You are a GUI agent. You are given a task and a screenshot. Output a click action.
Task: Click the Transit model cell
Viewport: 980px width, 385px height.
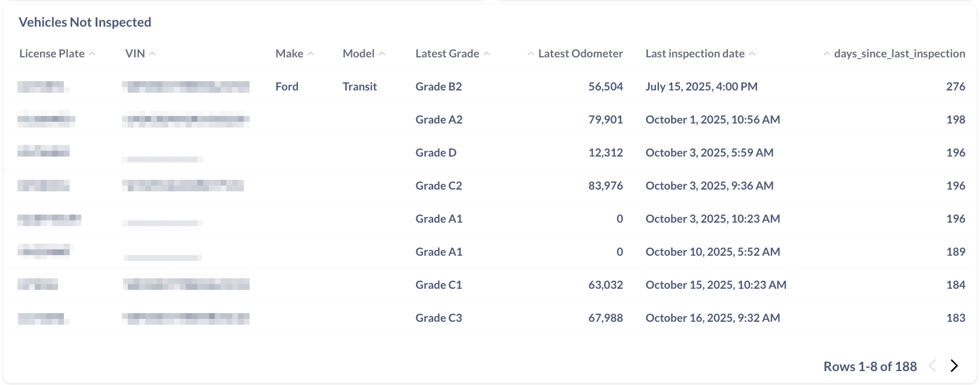(x=360, y=86)
